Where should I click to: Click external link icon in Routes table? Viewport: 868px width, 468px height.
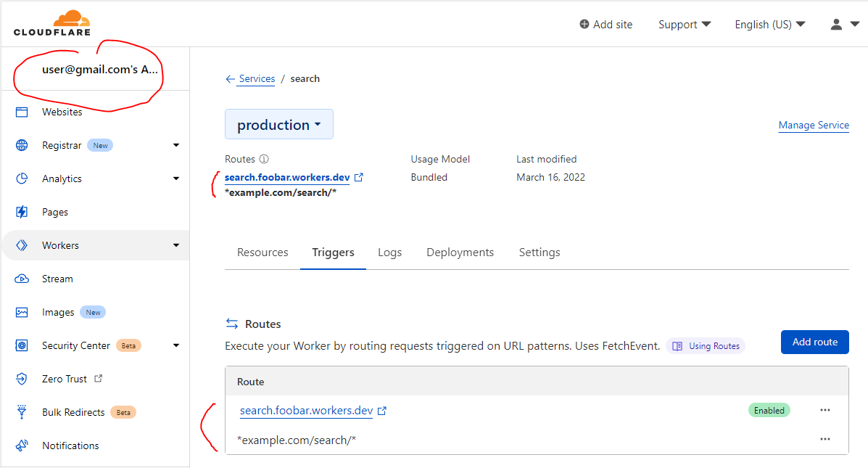pos(382,411)
